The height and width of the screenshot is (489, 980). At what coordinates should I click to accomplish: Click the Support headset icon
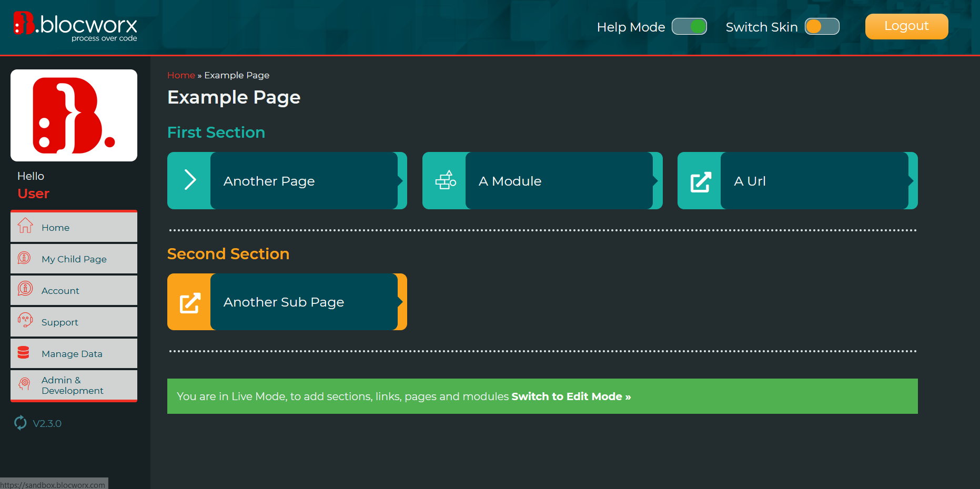[x=25, y=320]
